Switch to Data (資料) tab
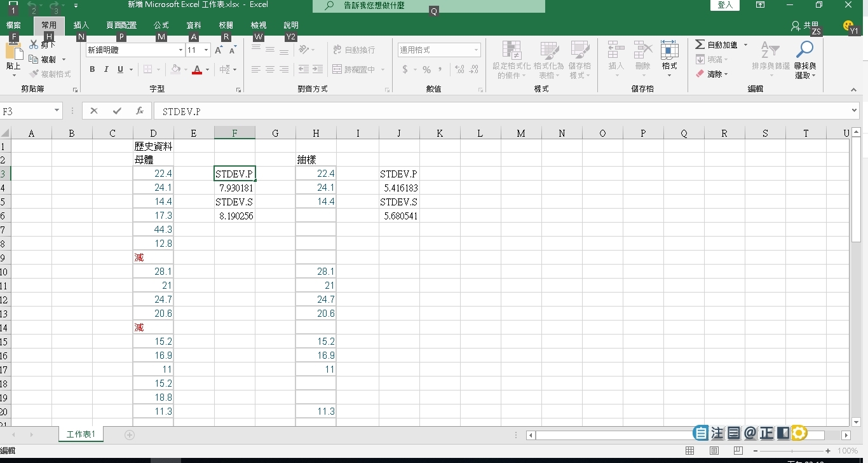The width and height of the screenshot is (868, 463). pyautogui.click(x=194, y=25)
